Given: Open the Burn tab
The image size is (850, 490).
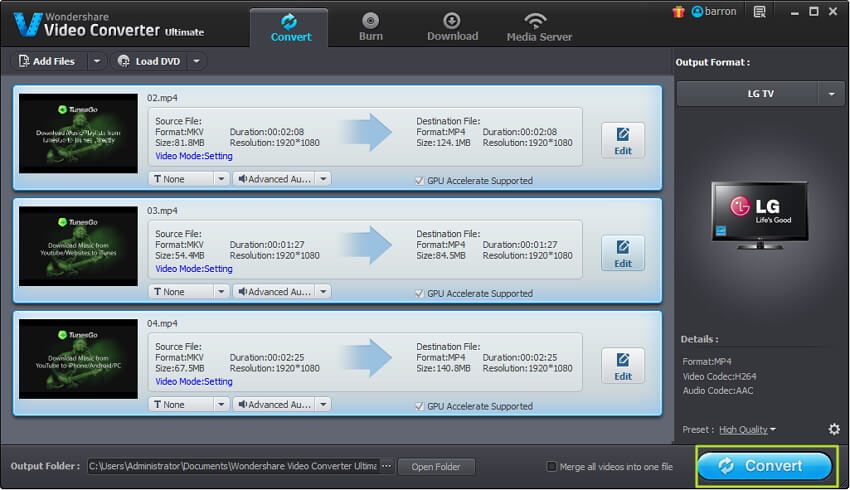Looking at the screenshot, I should point(370,28).
